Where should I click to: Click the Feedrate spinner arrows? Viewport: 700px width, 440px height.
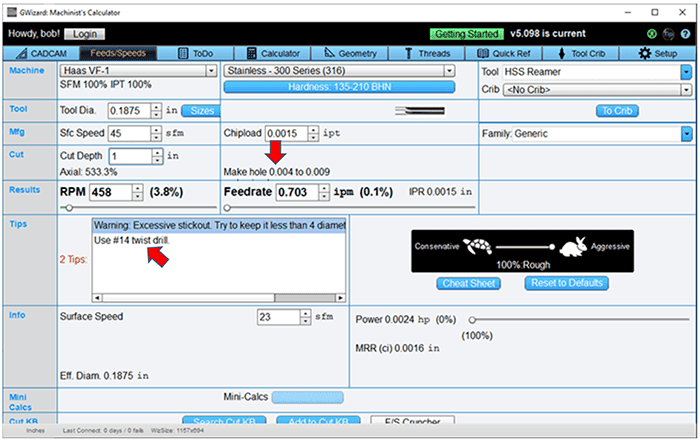[x=324, y=192]
